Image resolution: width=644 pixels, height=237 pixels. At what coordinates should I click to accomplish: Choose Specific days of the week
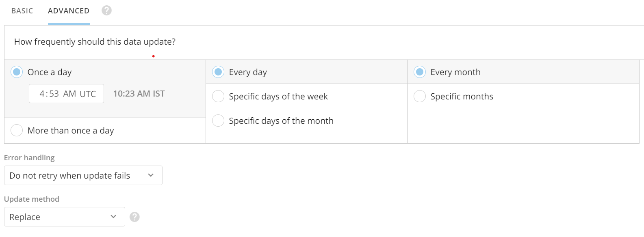click(x=218, y=97)
